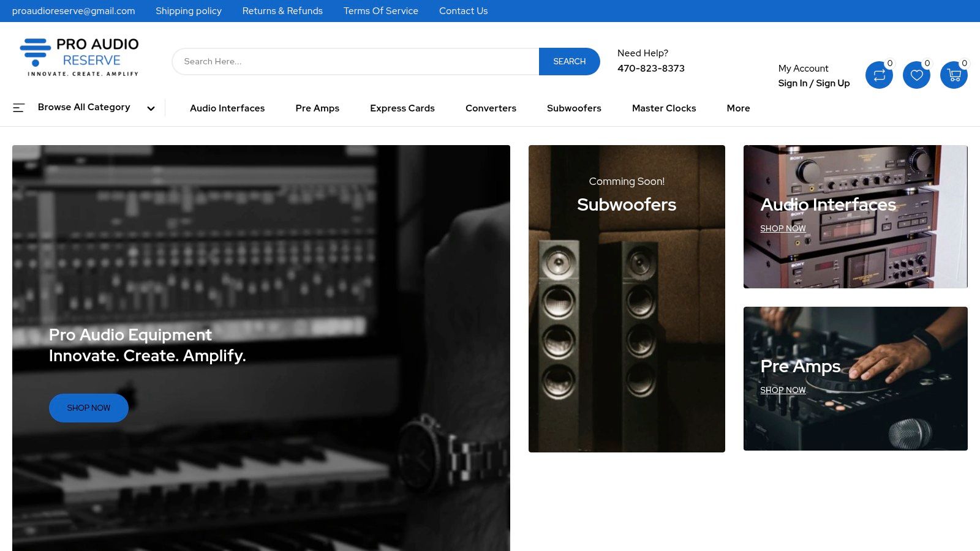The height and width of the screenshot is (551, 980).
Task: Click the proaudioreserve@gmail.com email link
Action: coord(73,11)
